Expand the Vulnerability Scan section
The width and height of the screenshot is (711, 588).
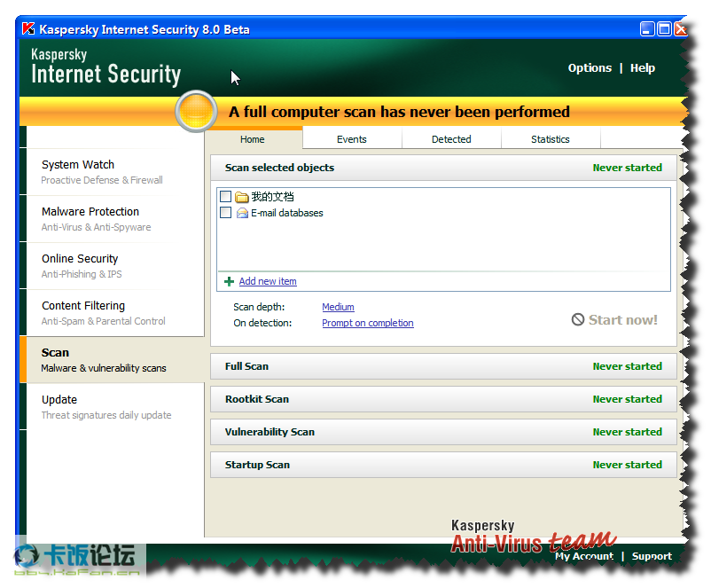443,432
